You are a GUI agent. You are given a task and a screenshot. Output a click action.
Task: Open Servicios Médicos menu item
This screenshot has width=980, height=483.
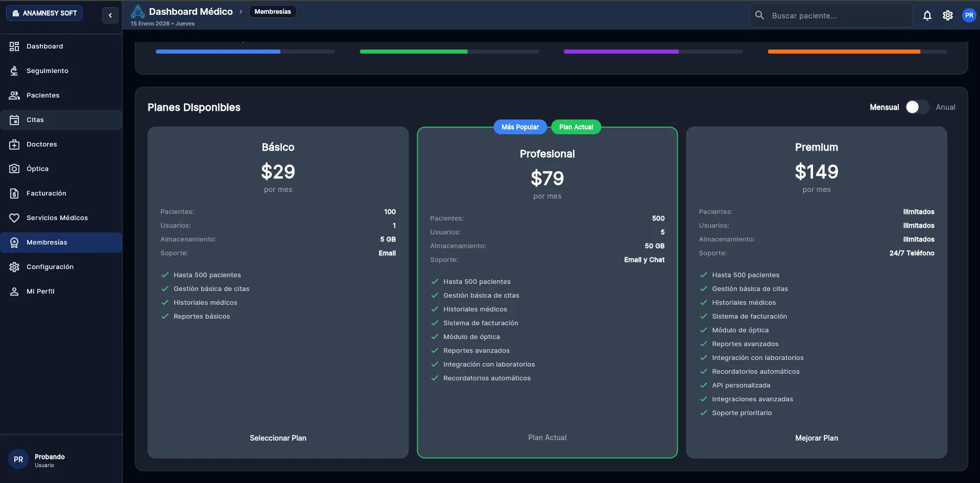coord(61,218)
